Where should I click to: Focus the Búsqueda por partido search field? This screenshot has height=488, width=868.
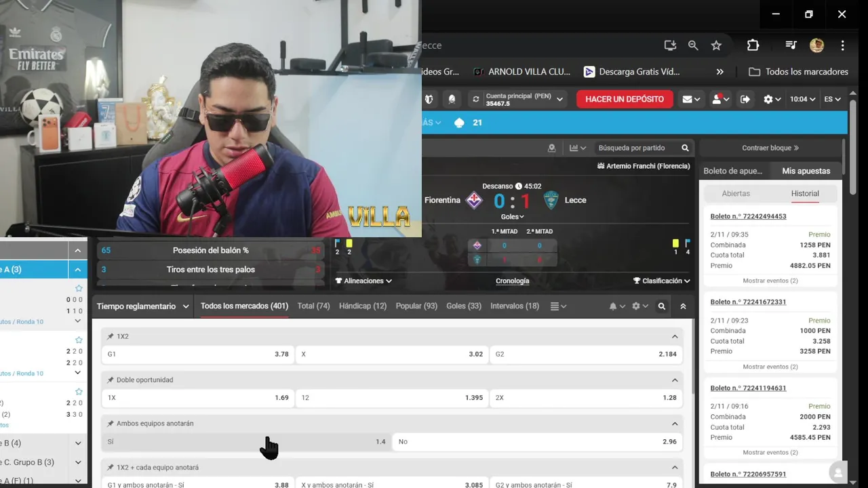pyautogui.click(x=637, y=148)
